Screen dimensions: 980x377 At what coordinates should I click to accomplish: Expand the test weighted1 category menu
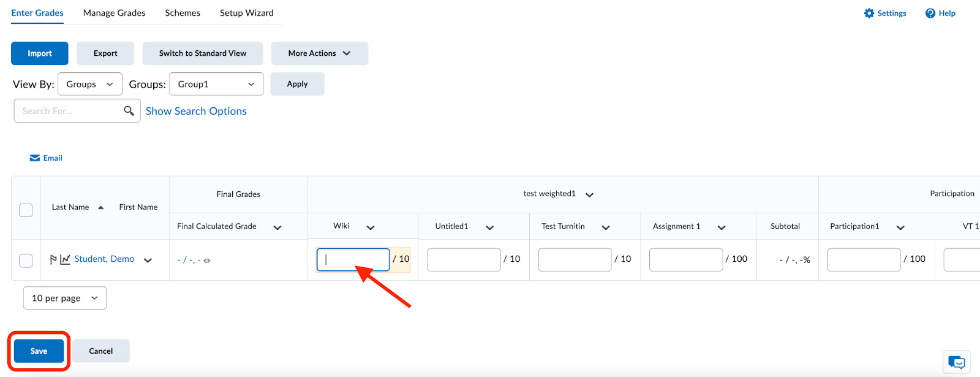pyautogui.click(x=589, y=195)
